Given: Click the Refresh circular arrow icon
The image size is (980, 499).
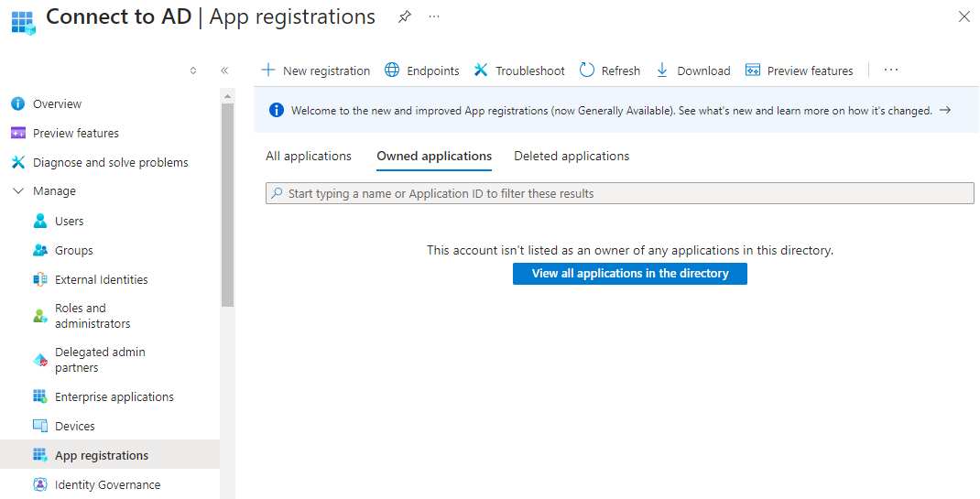Looking at the screenshot, I should 587,70.
